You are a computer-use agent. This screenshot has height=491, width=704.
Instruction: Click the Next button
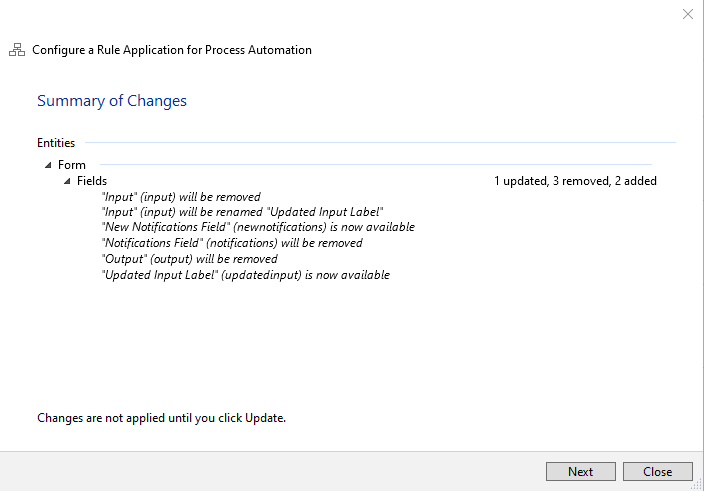[580, 471]
